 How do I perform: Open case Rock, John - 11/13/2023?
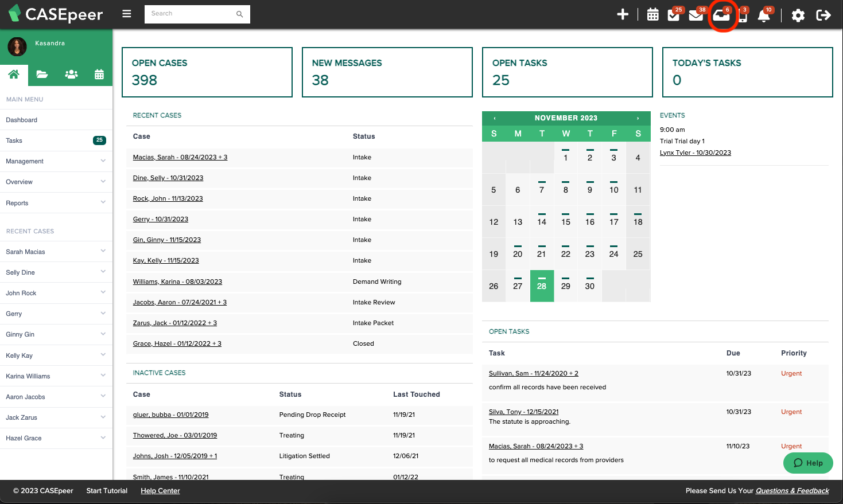click(168, 198)
